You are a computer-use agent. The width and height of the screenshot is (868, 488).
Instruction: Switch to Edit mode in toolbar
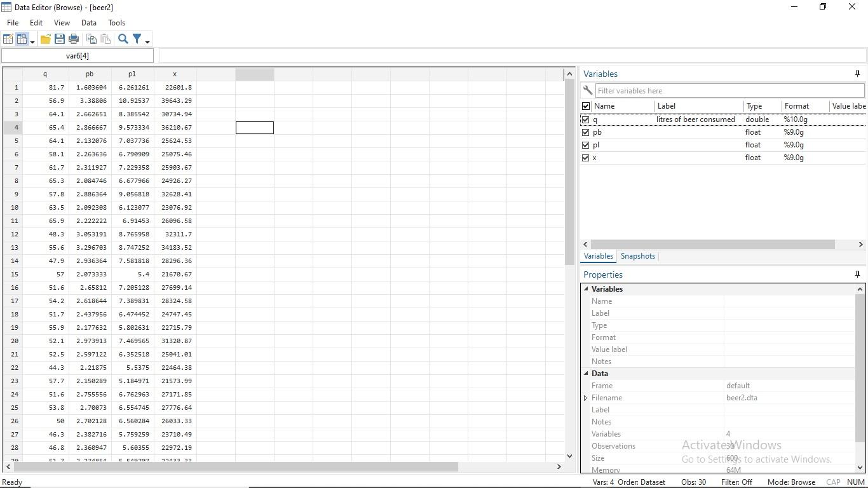click(x=8, y=39)
